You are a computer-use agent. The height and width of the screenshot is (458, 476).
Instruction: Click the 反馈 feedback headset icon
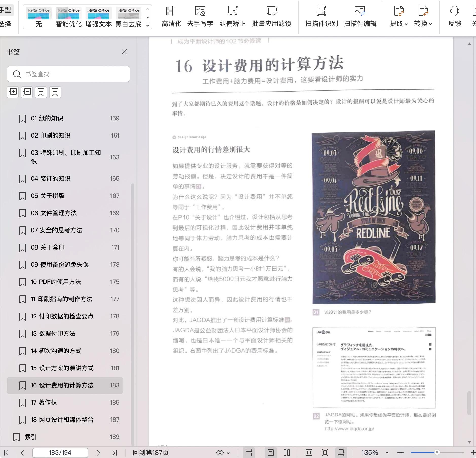pos(454,11)
